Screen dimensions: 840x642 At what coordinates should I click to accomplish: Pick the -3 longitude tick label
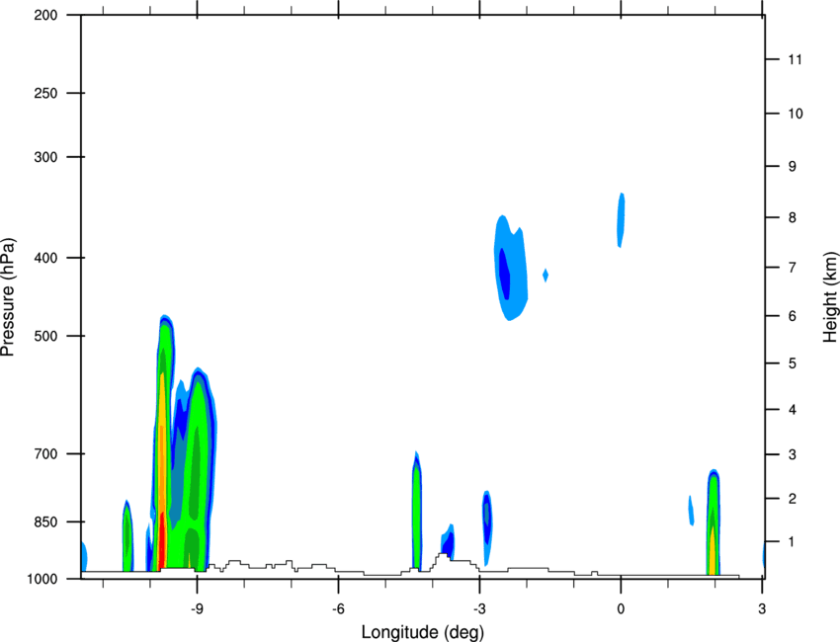click(x=479, y=608)
